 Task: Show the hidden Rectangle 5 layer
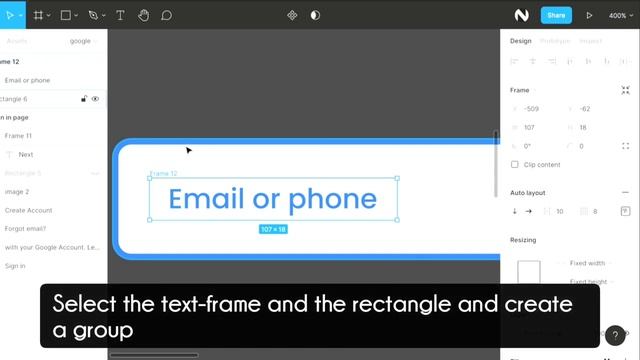(x=95, y=173)
